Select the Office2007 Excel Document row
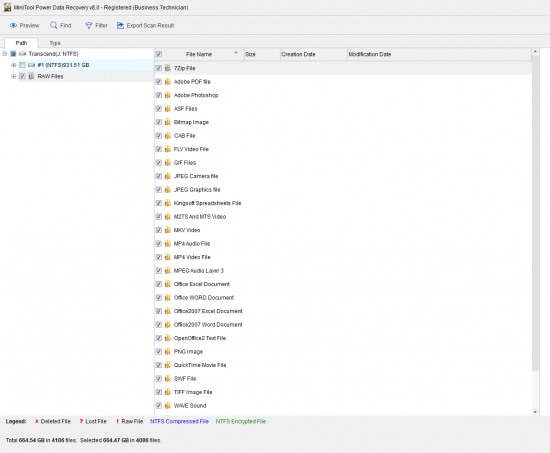The image size is (550, 453). (x=343, y=311)
